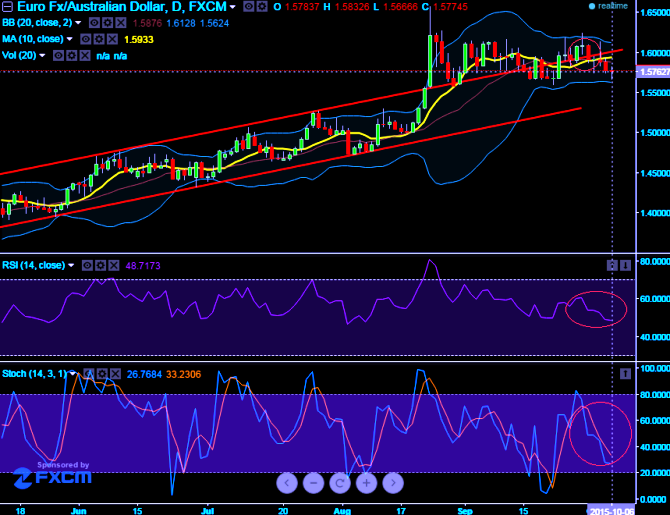Zoom in the chart with plus button
The image size is (670, 515).
click(x=367, y=483)
